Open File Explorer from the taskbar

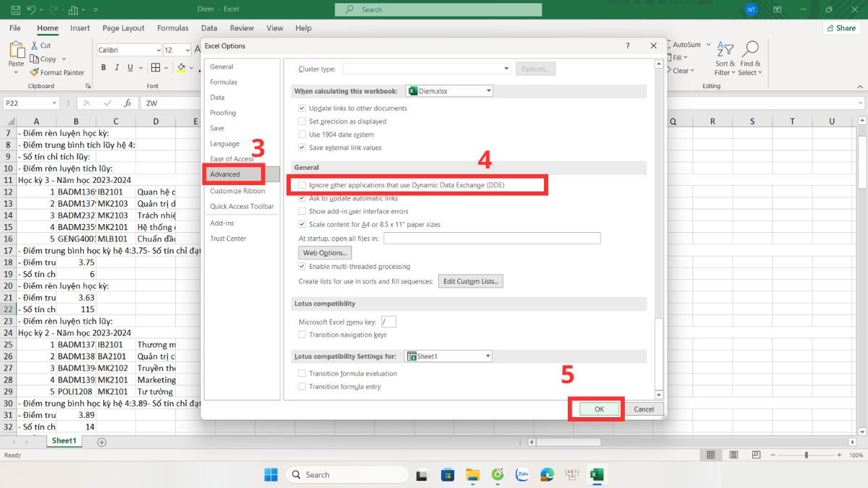coord(473,474)
